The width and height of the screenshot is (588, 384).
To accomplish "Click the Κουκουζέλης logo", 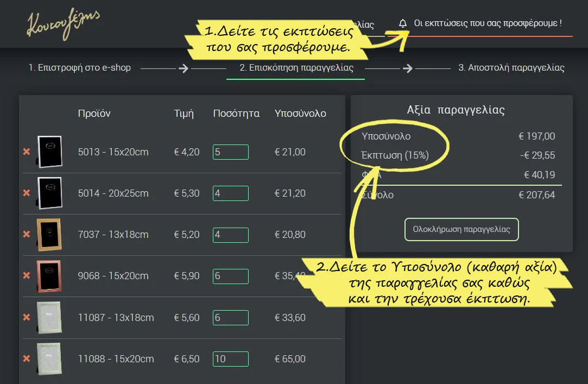I will click(64, 24).
